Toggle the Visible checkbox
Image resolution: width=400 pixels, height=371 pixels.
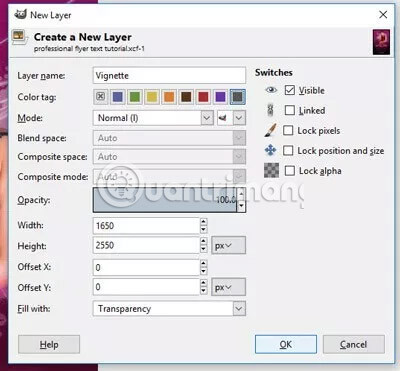pyautogui.click(x=290, y=90)
